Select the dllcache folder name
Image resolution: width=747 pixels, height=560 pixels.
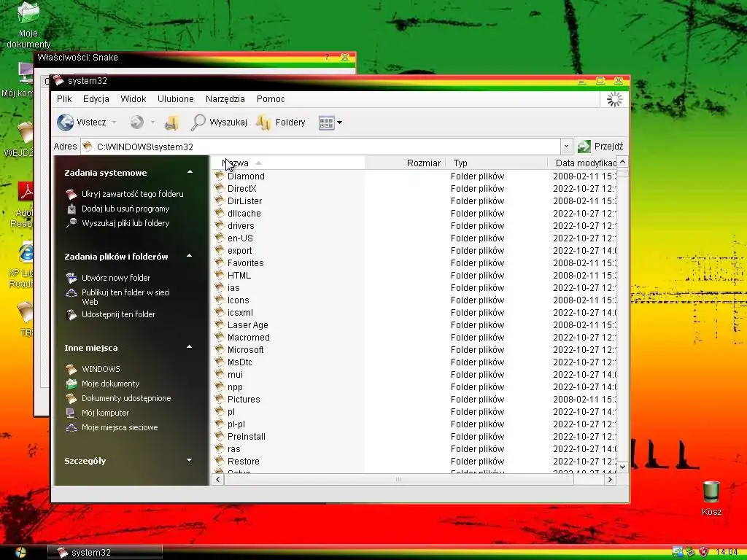pos(244,214)
